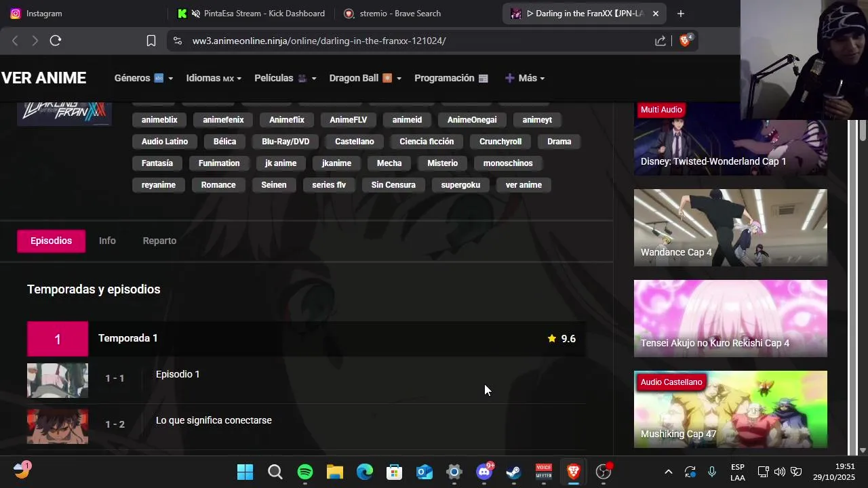Open Tensei Akujo no Kuro Rekishi Cap 4
Image resolution: width=868 pixels, height=488 pixels.
coord(730,319)
